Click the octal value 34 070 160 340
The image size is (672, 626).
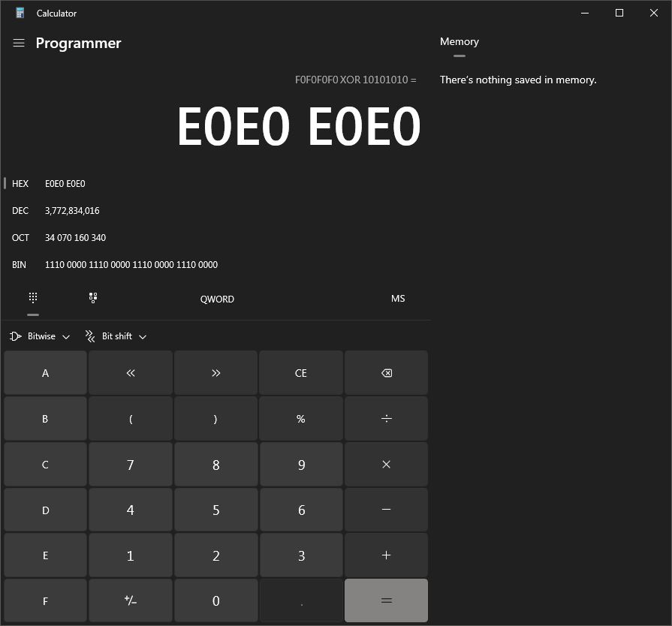75,237
